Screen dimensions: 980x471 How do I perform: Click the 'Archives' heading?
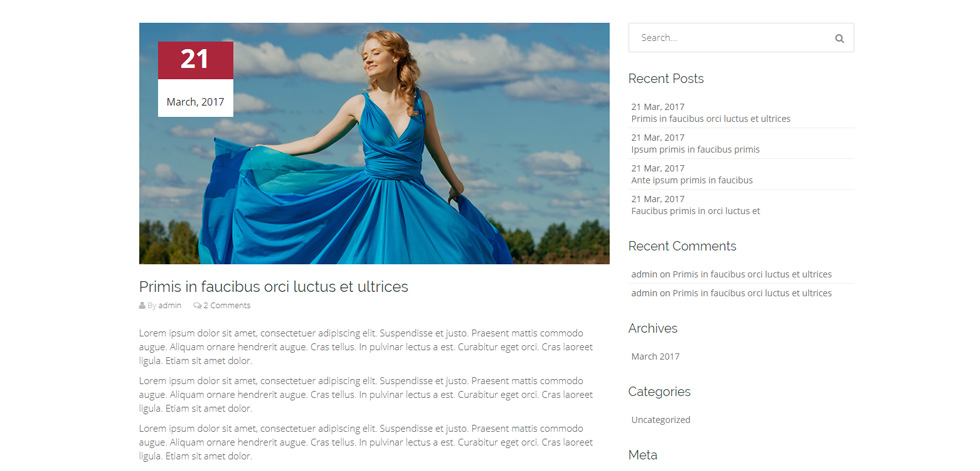point(652,329)
